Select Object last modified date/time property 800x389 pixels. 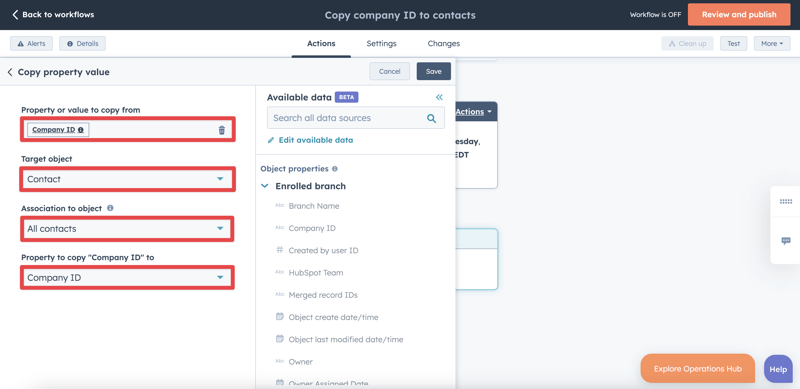[x=346, y=339]
